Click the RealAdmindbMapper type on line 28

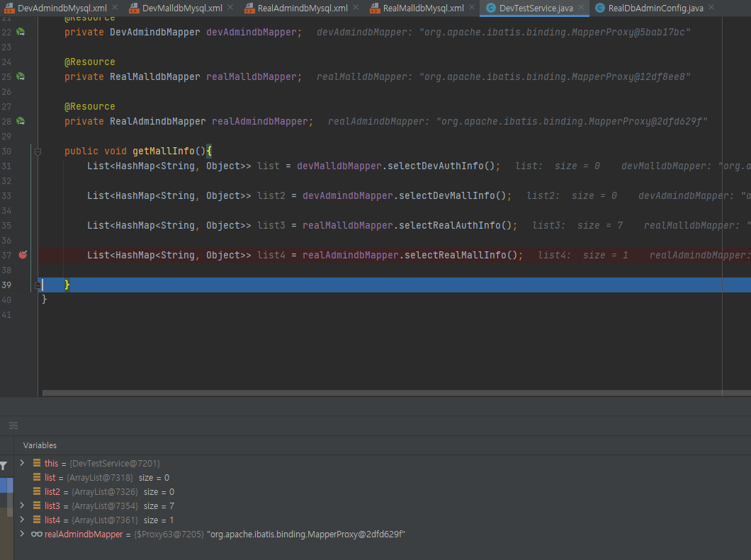(157, 121)
